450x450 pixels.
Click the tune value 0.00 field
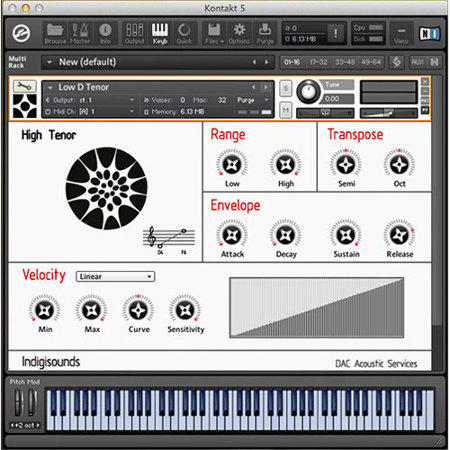[337, 99]
